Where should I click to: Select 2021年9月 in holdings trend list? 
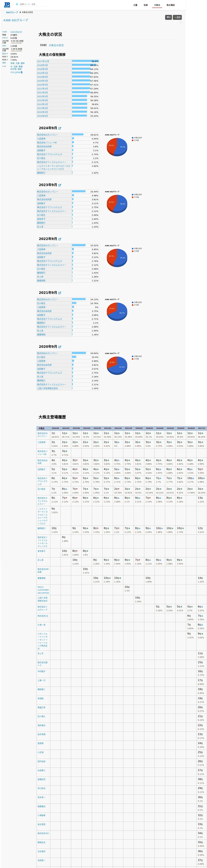(x=42, y=93)
